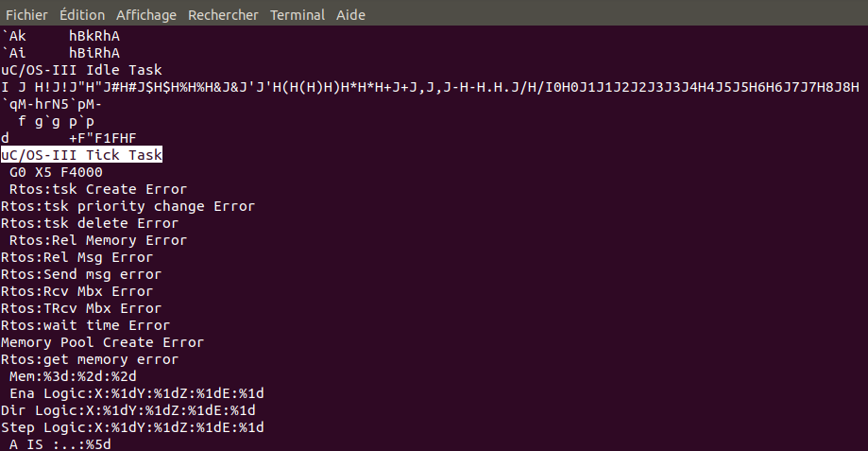Click the Rtos:tsk delete Error line
Screen dimensions: 868x451
coord(90,223)
